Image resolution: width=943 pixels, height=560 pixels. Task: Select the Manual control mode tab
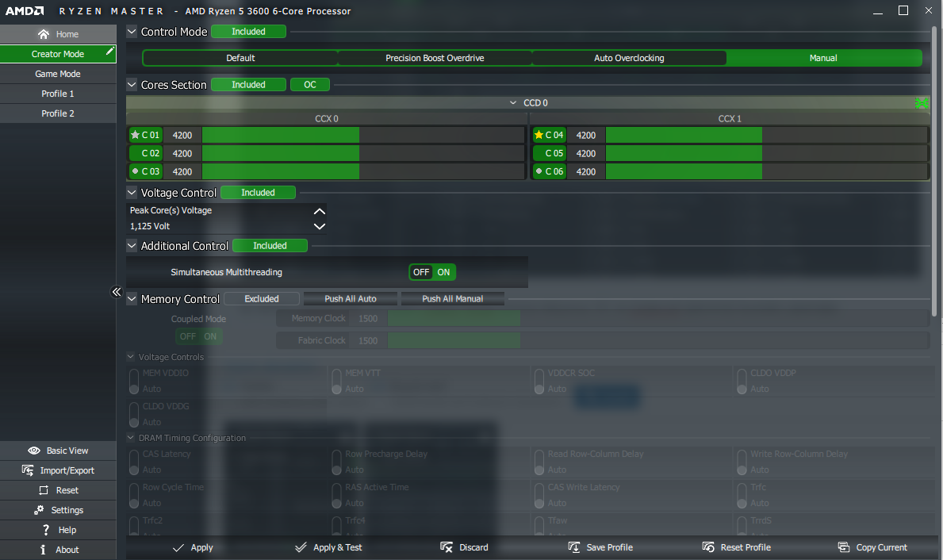click(x=823, y=59)
